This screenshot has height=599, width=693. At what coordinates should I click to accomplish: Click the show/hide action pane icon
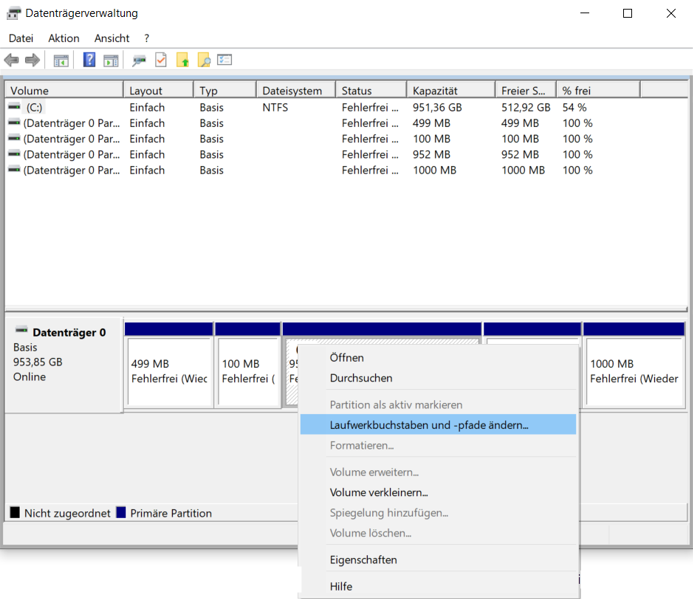tap(110, 60)
